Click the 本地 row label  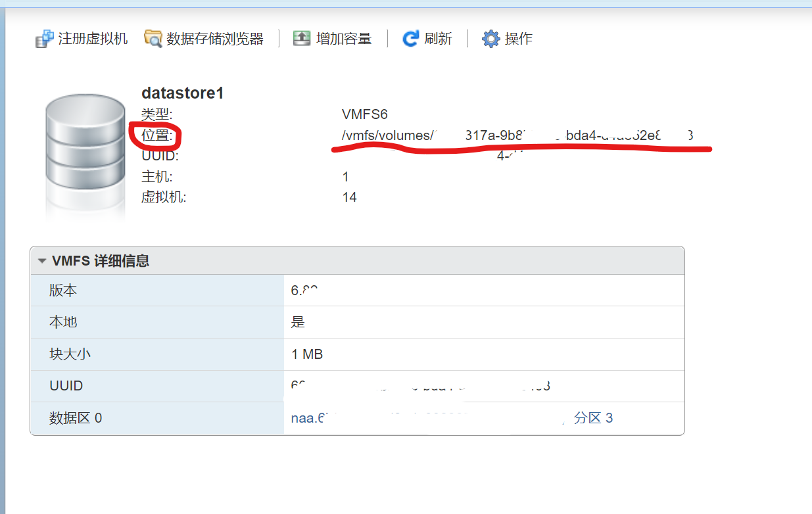(x=63, y=322)
